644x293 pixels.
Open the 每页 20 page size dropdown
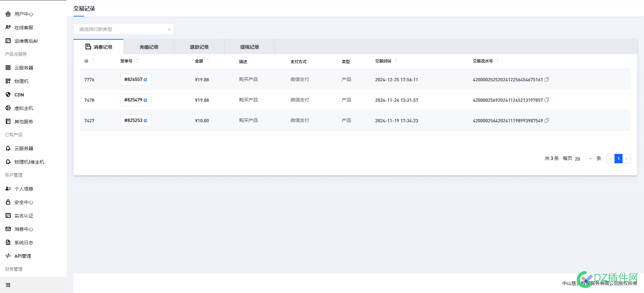pyautogui.click(x=583, y=159)
